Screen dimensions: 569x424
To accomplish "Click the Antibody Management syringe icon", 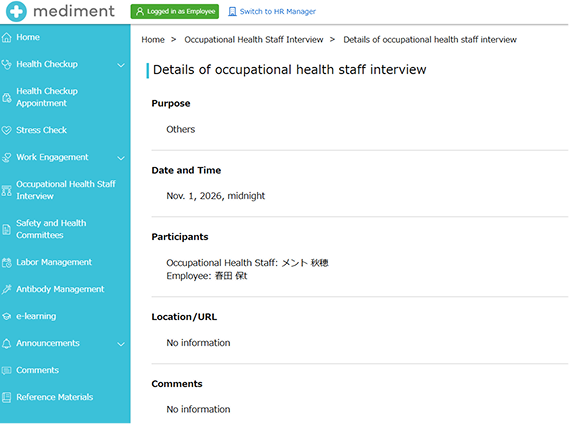I will 7,289.
